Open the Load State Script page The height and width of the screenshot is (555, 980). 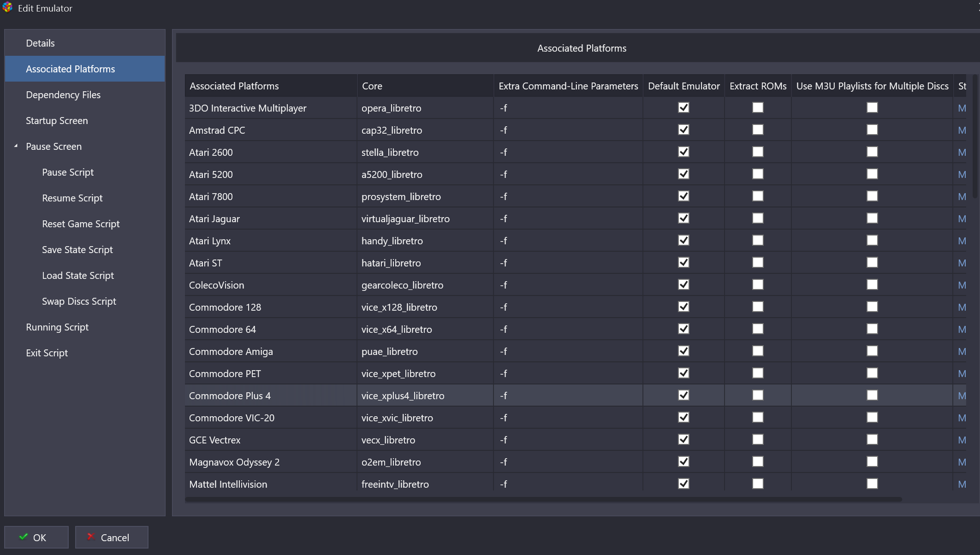tap(85, 275)
